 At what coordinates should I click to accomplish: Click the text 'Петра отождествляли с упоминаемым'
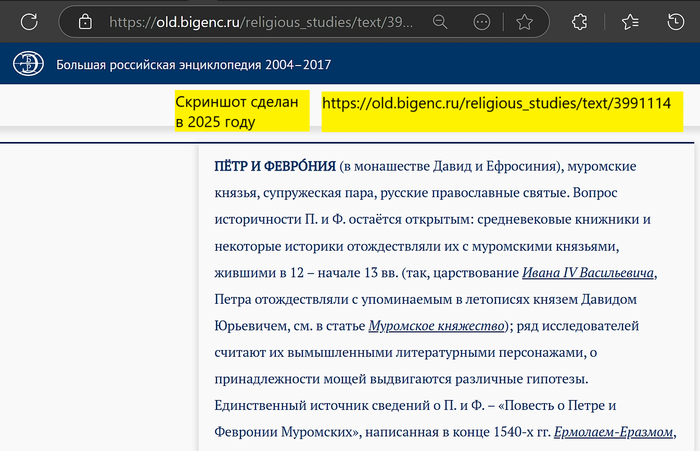[333, 299]
